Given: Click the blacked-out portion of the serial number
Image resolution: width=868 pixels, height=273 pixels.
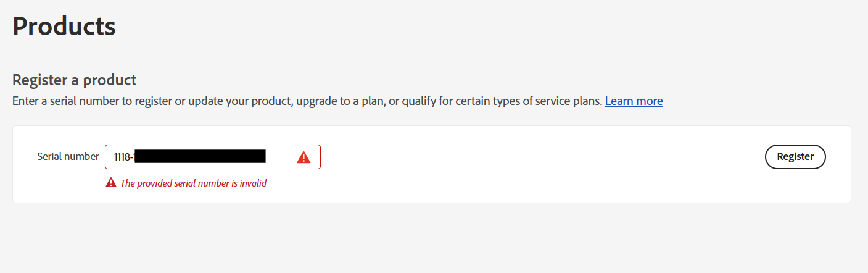Looking at the screenshot, I should pos(200,156).
